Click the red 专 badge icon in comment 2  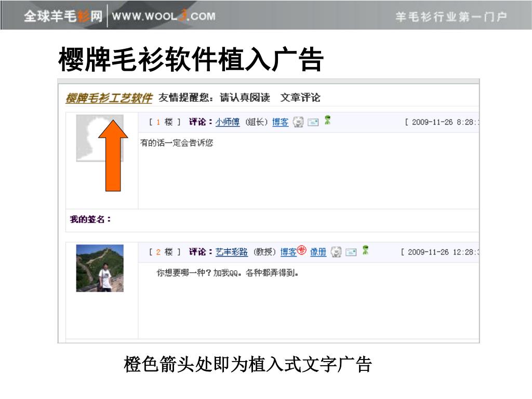click(302, 250)
